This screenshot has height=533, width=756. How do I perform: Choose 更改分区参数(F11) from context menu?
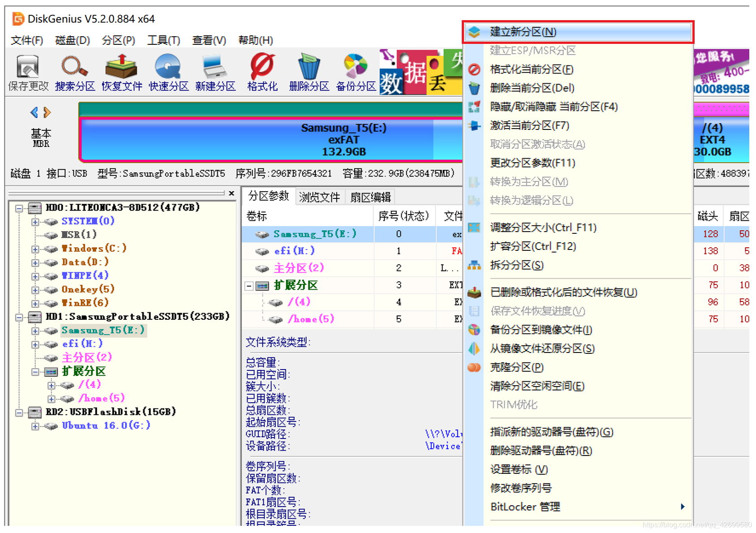click(533, 163)
